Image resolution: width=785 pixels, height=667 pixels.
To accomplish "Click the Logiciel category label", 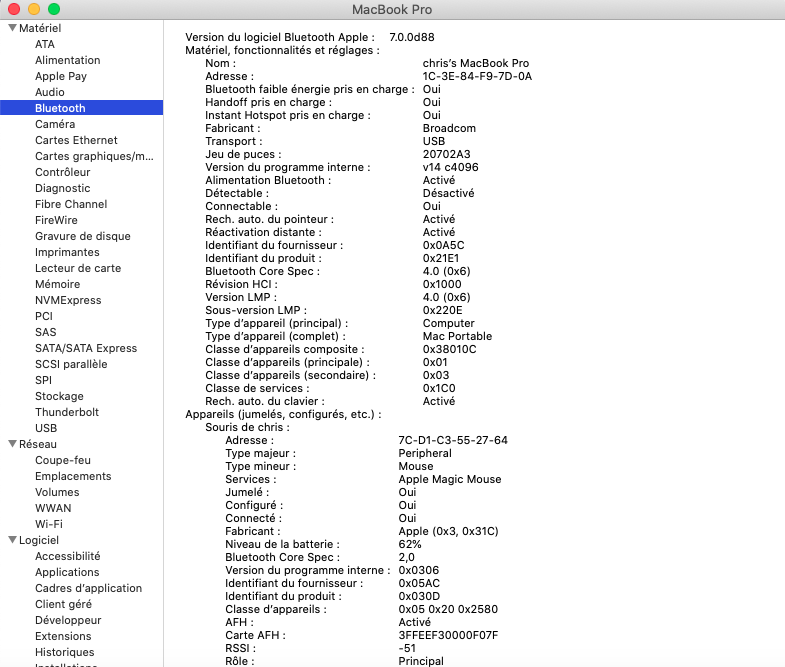I will tap(39, 540).
